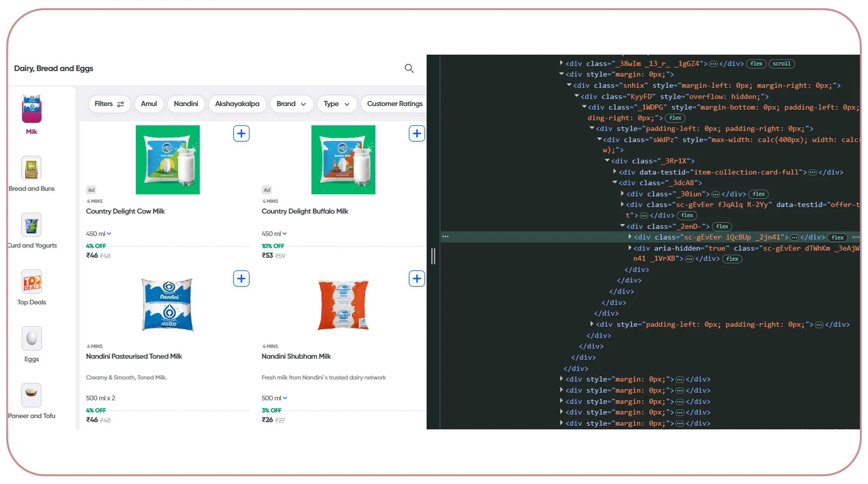Filter by Amul brand chip
The height and width of the screenshot is (484, 868).
149,104
